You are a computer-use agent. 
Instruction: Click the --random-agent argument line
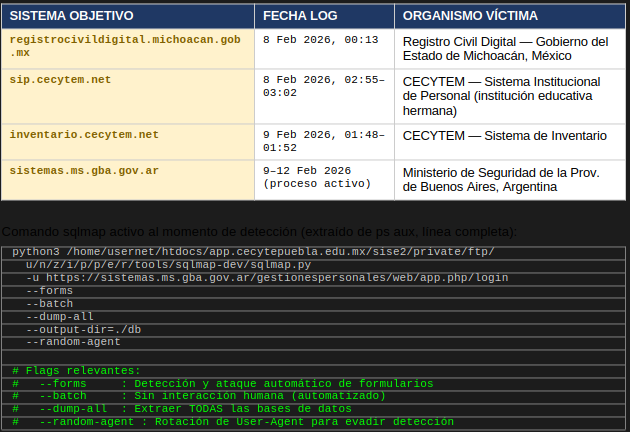pos(313,342)
